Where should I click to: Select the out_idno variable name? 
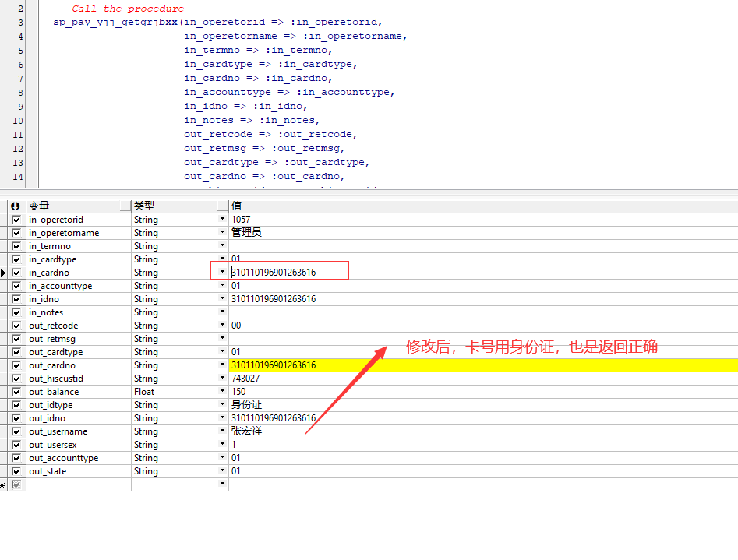click(47, 418)
